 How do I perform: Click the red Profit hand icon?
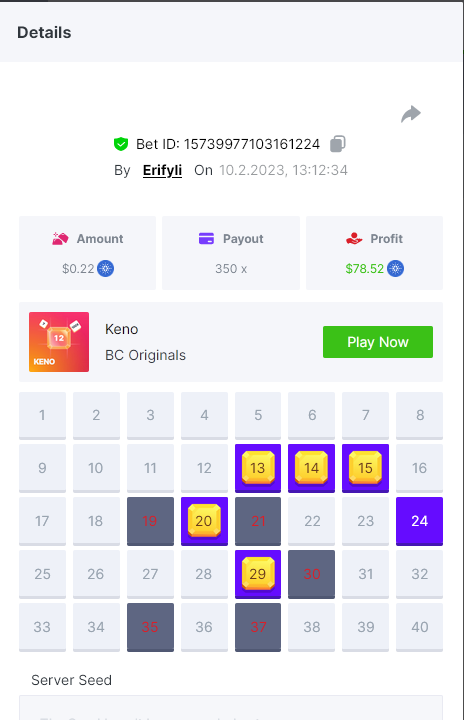(354, 239)
